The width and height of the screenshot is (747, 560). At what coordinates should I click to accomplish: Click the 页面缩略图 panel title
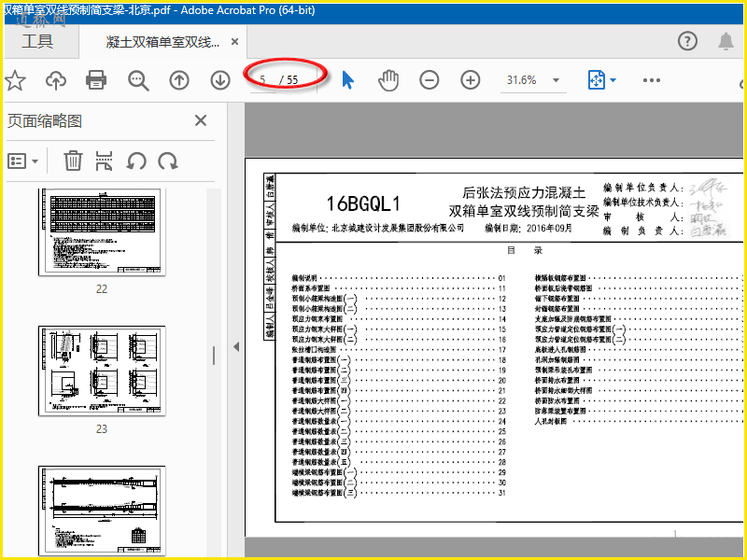pos(45,121)
